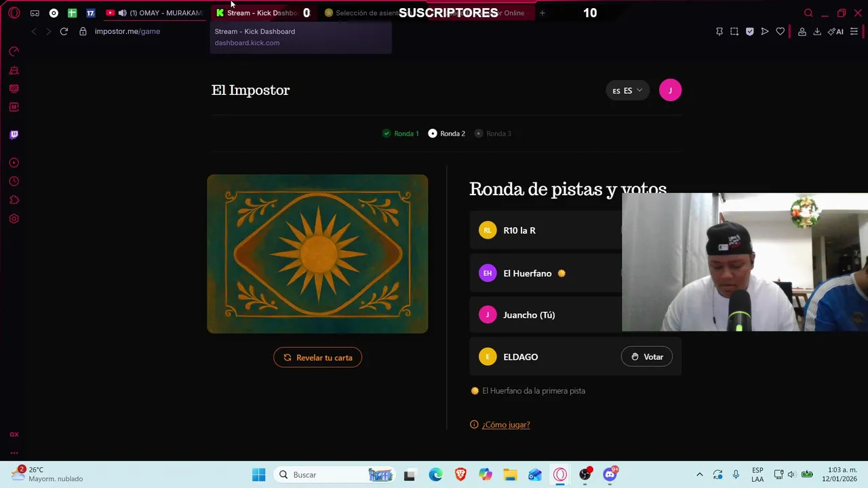
Task: Show hidden system tray icons
Action: tap(699, 474)
